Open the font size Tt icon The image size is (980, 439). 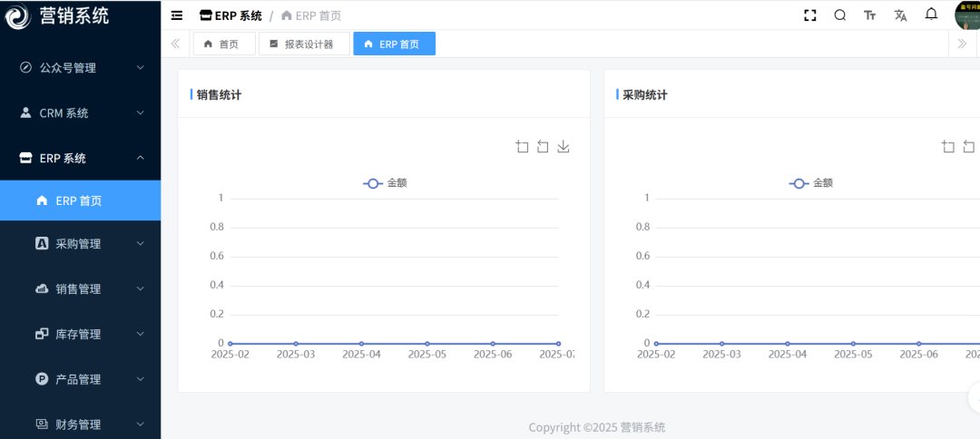pyautogui.click(x=870, y=15)
